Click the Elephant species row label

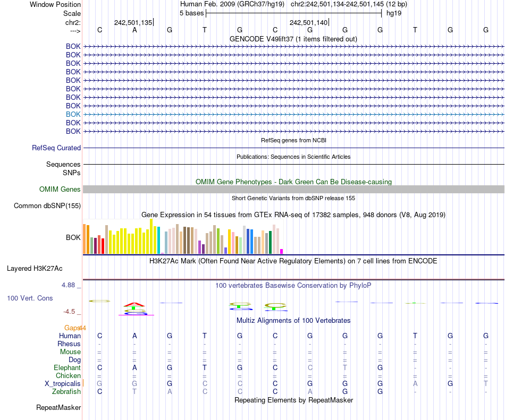[68, 368]
